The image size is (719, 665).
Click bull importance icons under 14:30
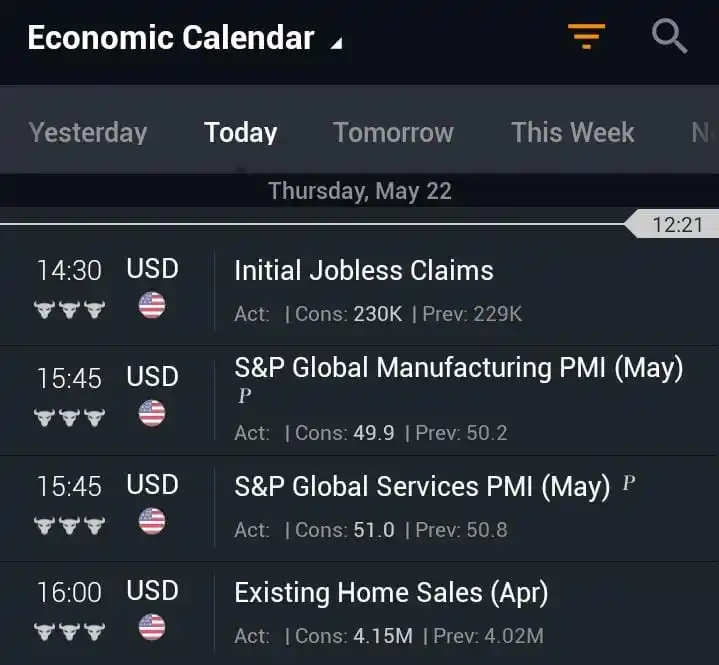[69, 310]
